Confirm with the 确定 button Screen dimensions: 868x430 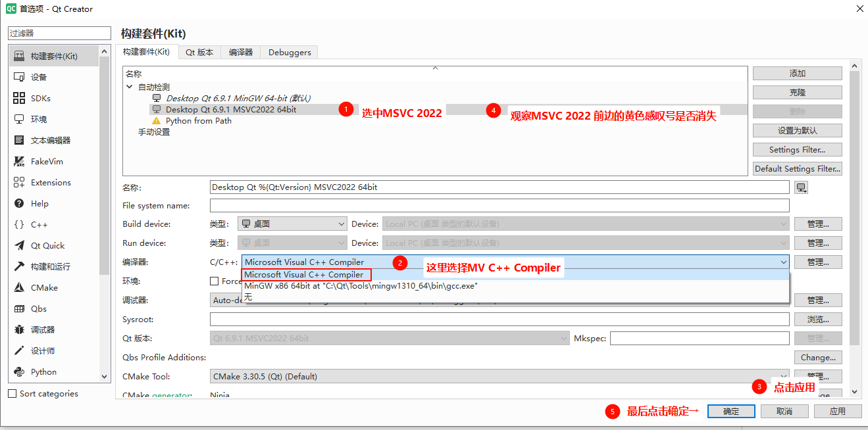(x=731, y=411)
